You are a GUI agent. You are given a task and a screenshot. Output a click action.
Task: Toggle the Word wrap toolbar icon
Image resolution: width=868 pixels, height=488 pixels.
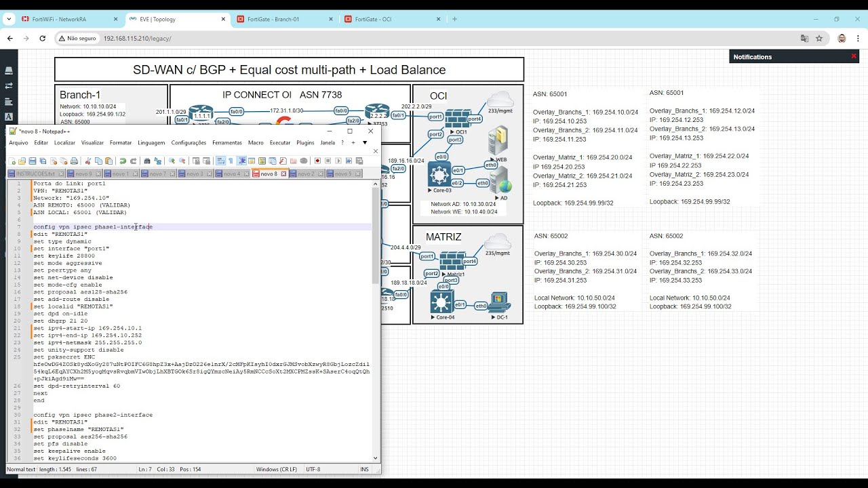click(x=220, y=161)
